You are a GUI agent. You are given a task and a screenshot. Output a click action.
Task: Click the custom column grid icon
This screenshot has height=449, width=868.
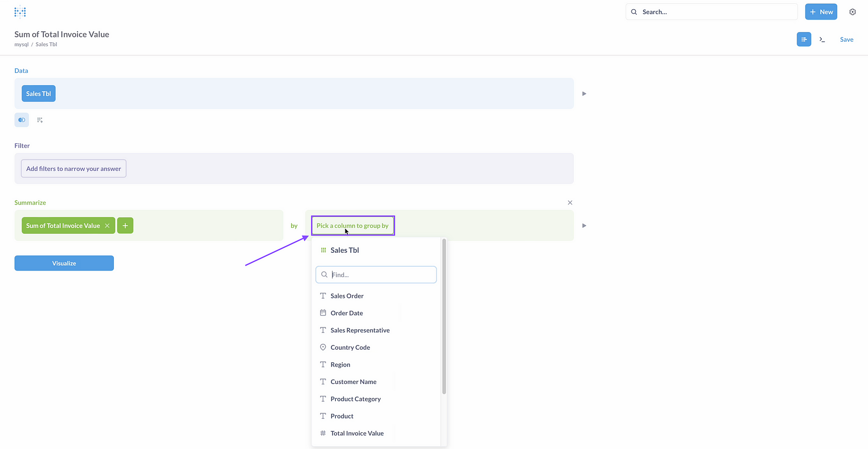click(x=40, y=120)
